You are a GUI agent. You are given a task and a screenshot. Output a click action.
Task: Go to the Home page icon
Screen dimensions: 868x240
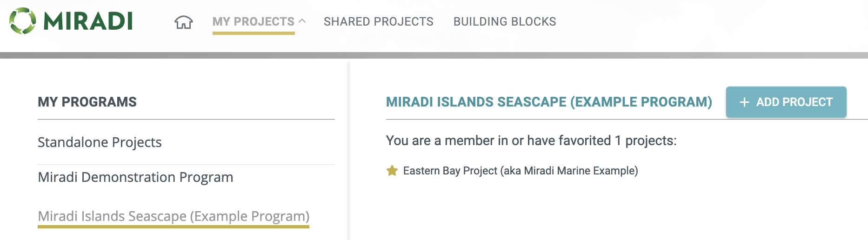184,22
